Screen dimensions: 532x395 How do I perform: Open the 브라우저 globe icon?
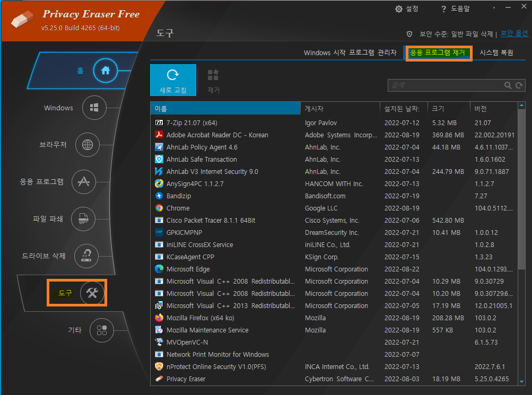pyautogui.click(x=88, y=145)
